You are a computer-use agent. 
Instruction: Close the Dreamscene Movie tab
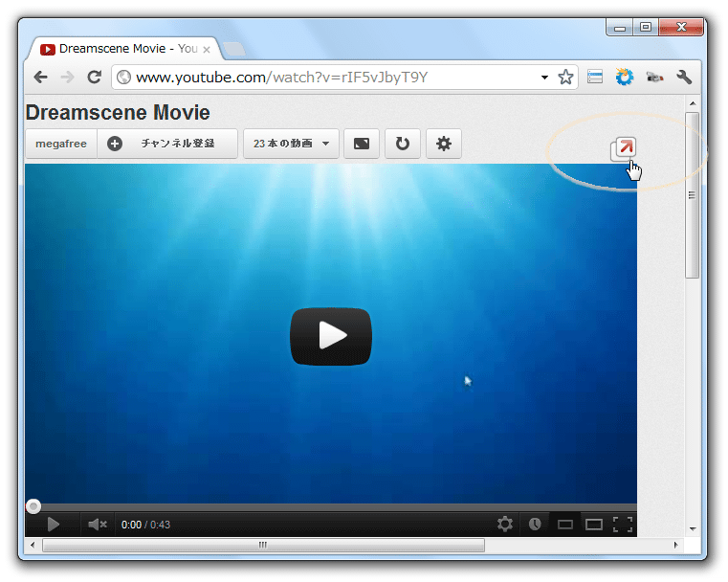pyautogui.click(x=207, y=49)
